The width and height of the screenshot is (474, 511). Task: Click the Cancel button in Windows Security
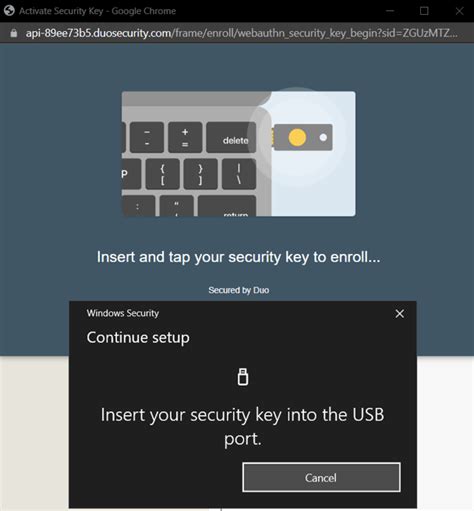[x=321, y=477]
